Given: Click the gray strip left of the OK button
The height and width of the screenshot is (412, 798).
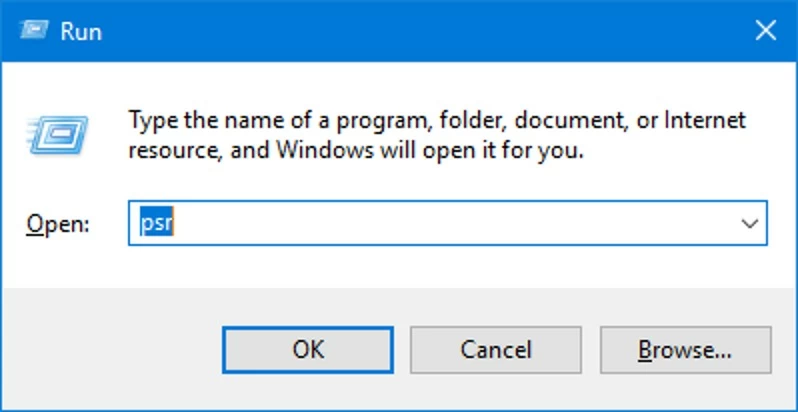Looking at the screenshot, I should pos(110,349).
